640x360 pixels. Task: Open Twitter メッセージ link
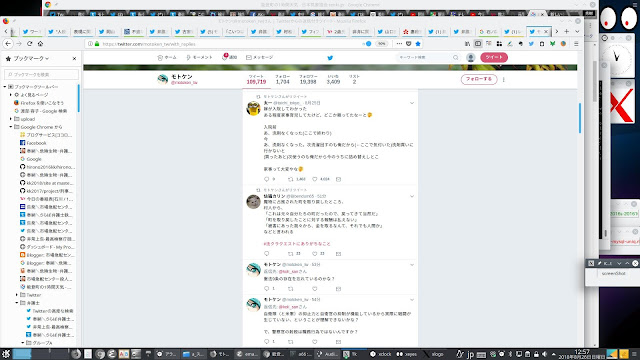point(259,58)
